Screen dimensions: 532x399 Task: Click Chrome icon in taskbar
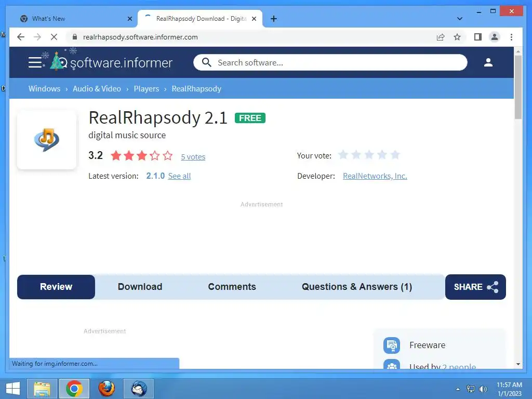coord(74,389)
